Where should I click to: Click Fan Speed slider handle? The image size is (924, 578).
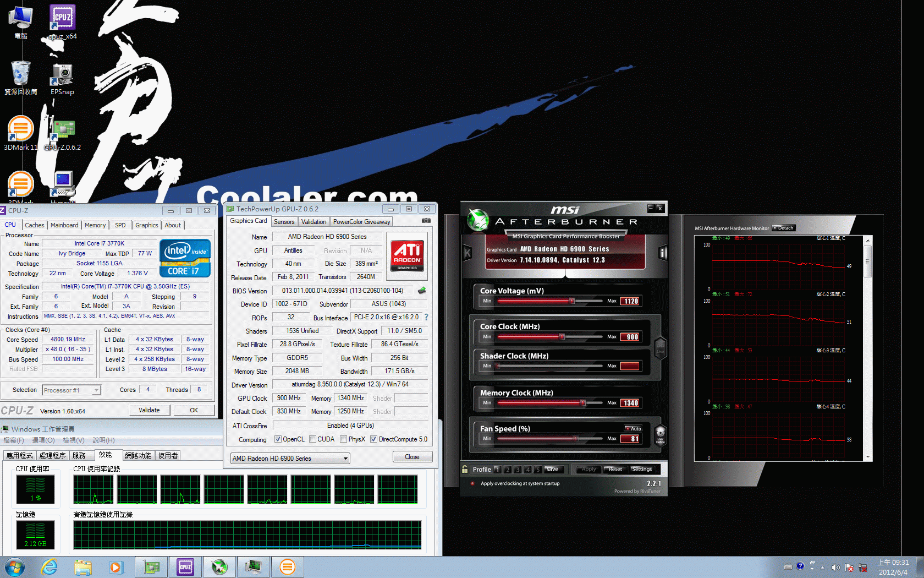(575, 438)
